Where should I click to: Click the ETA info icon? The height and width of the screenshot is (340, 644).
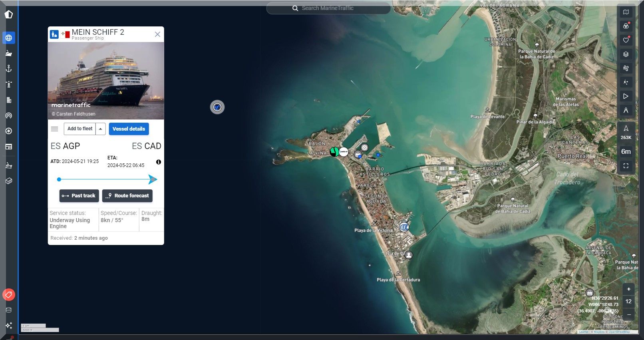click(159, 162)
